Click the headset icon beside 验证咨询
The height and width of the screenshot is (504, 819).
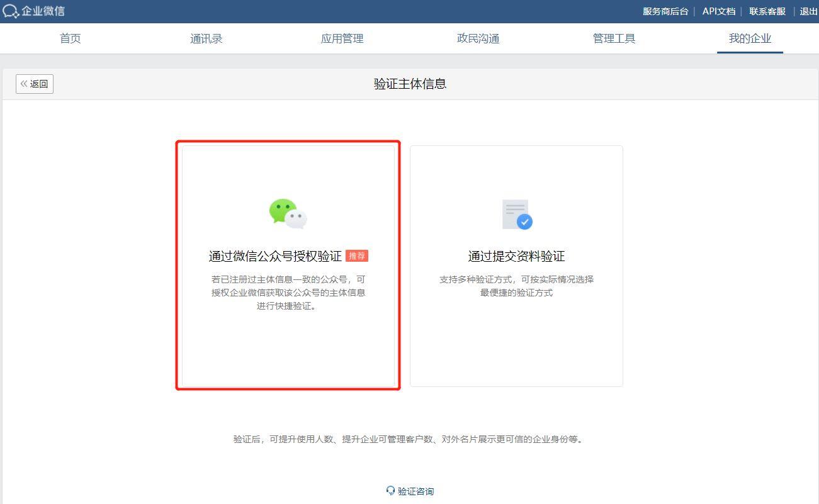pos(390,491)
